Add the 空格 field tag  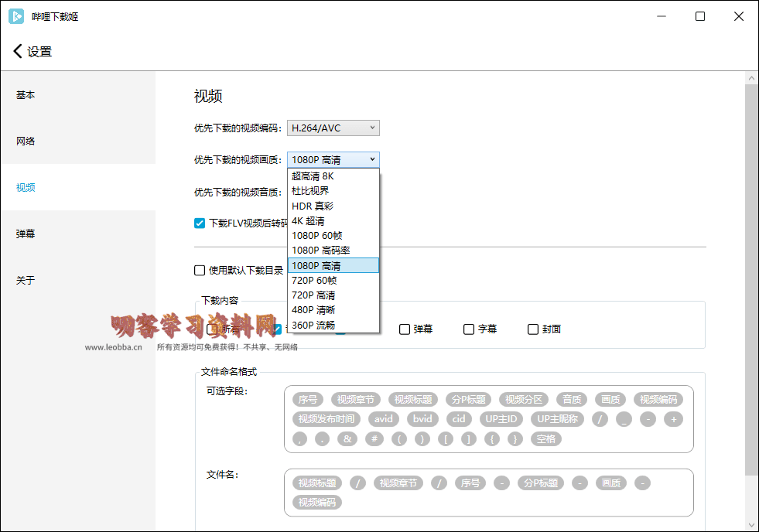pyautogui.click(x=545, y=438)
